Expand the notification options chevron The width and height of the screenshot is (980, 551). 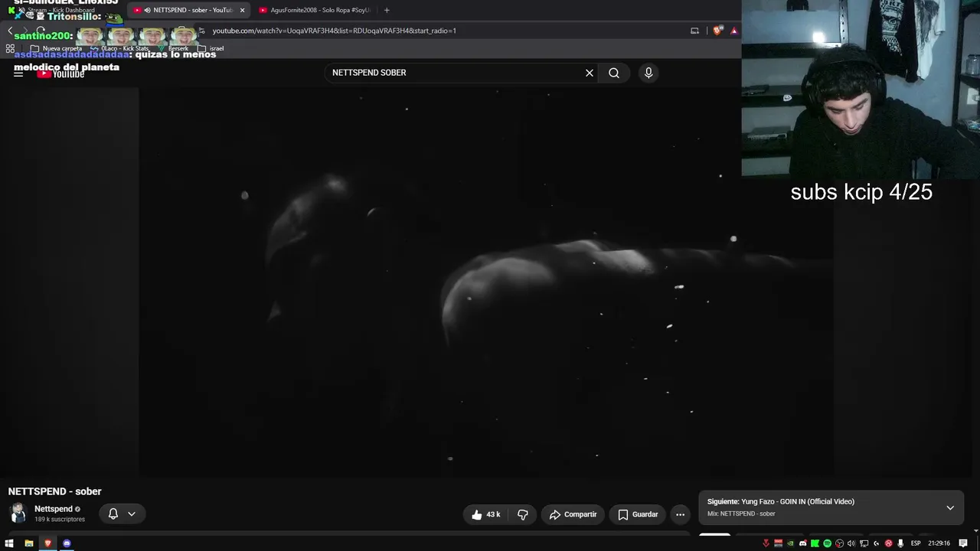(x=132, y=514)
